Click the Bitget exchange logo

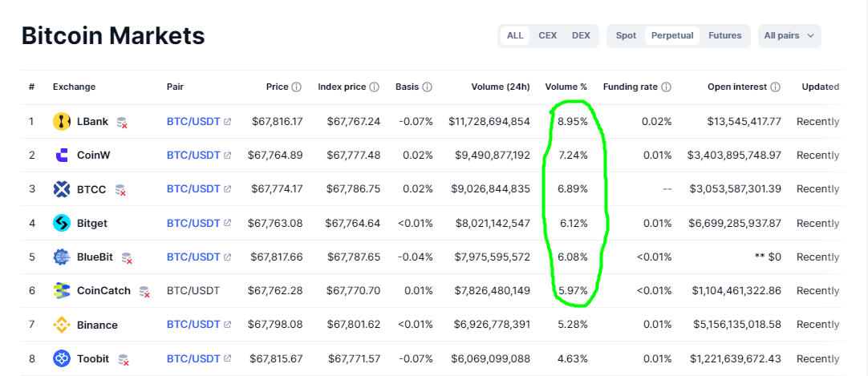click(62, 224)
